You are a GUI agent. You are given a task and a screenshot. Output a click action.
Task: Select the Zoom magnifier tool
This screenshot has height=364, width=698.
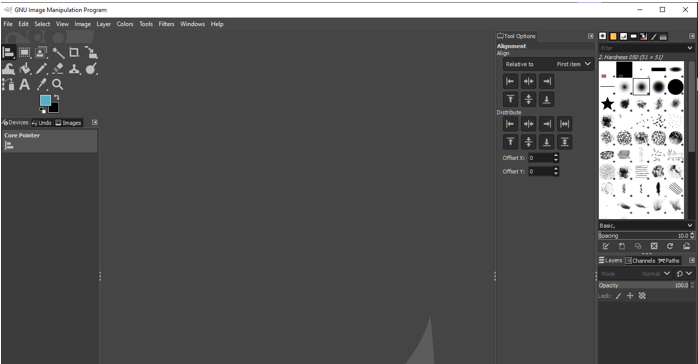(57, 84)
